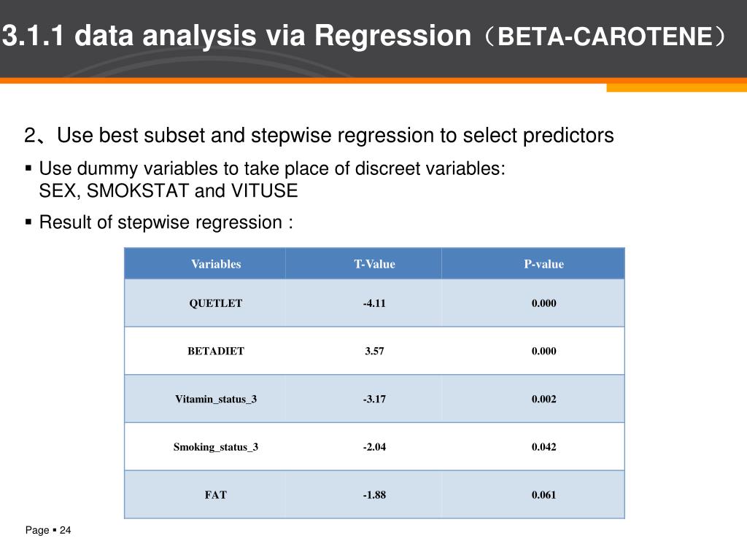Select the -3.17 T-value cell
747x560 pixels.
374,399
